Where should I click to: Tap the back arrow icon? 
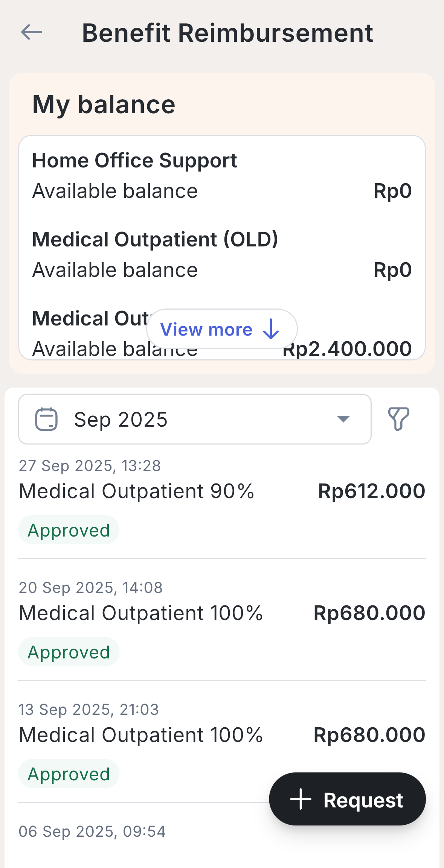32,32
